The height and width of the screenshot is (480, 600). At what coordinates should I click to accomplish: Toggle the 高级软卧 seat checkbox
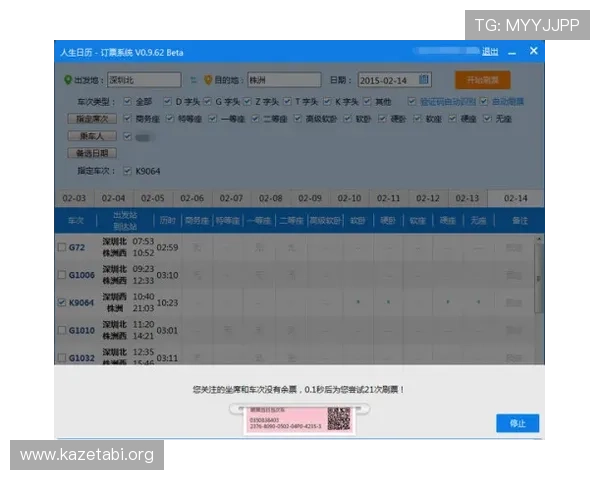click(x=297, y=119)
